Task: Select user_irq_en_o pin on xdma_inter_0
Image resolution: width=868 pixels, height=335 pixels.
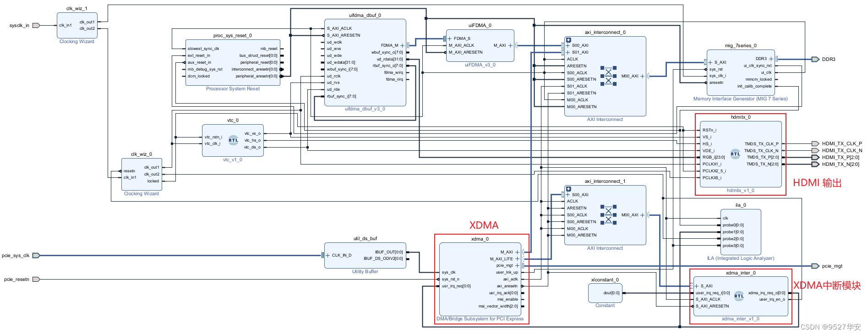Action: (772, 299)
